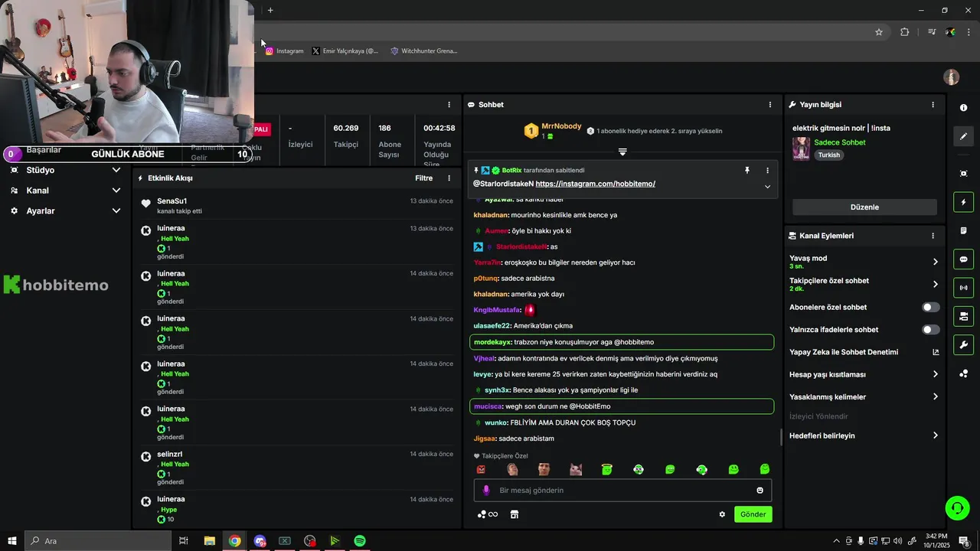Screen dimensions: 980x551
Task: Open File Explorer from the taskbar
Action: point(209,541)
